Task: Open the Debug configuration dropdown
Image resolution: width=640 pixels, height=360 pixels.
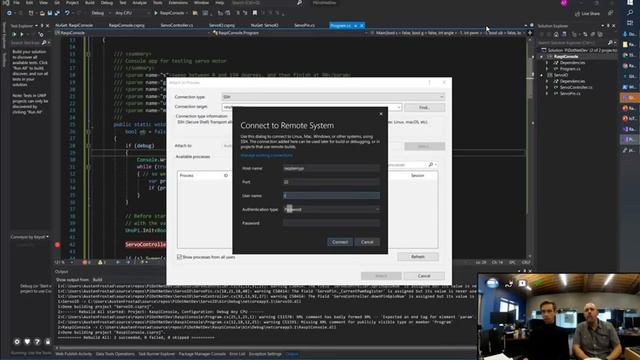Action: 100,13
